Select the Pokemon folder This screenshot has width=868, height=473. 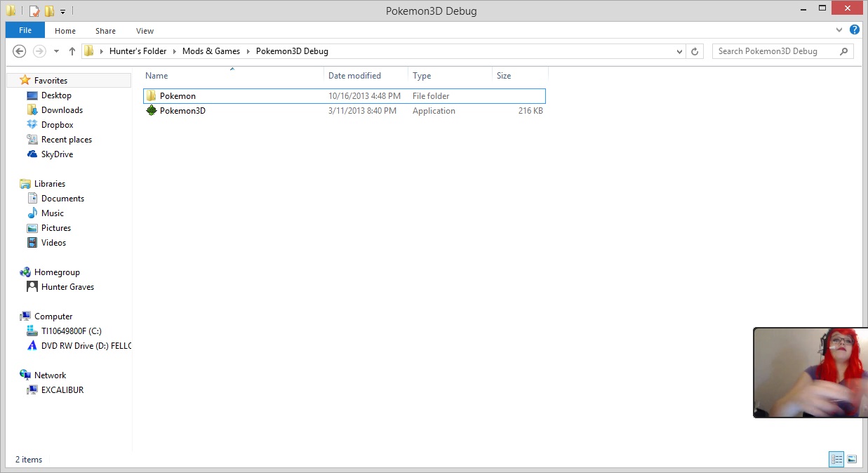[344, 96]
